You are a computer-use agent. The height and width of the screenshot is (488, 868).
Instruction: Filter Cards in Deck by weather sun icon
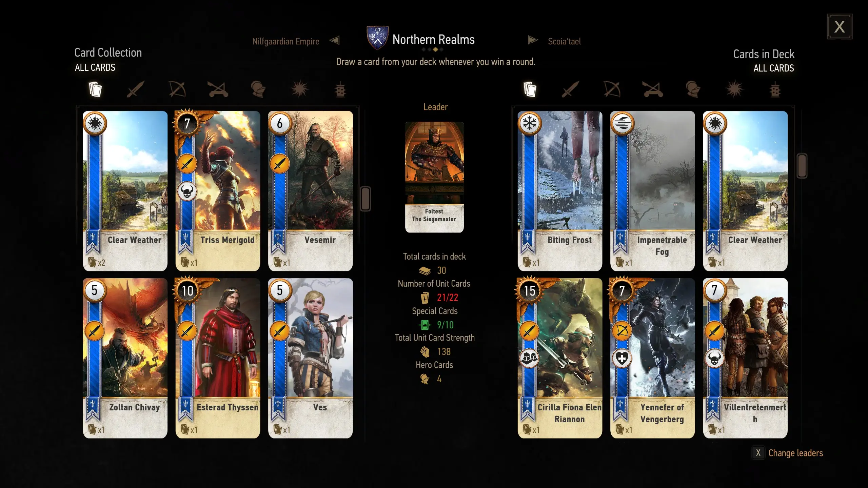coord(734,89)
